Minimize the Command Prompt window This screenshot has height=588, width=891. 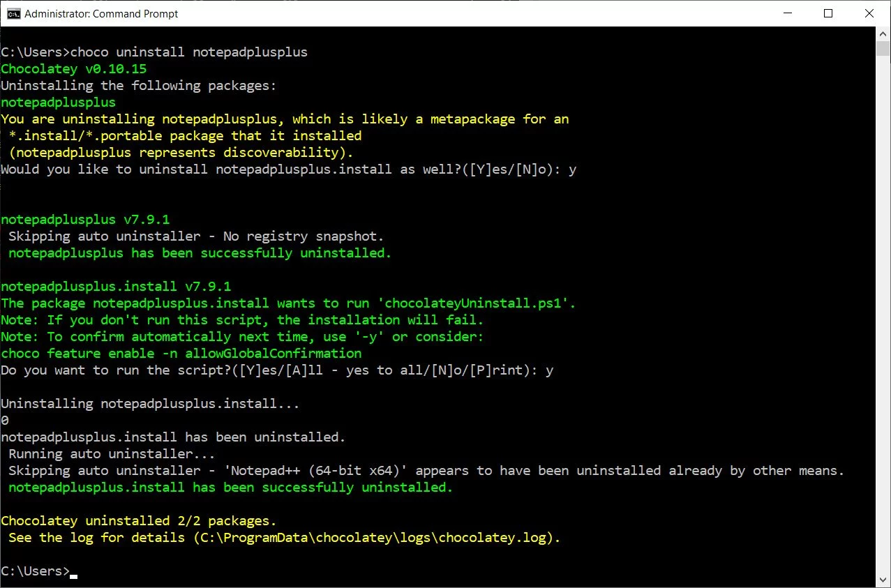[787, 13]
